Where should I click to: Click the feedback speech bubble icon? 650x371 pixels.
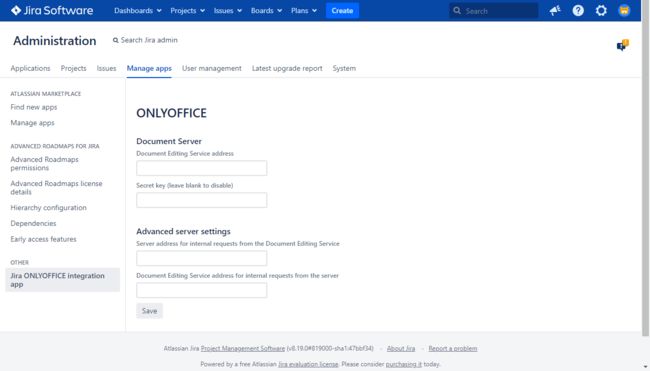(x=623, y=45)
